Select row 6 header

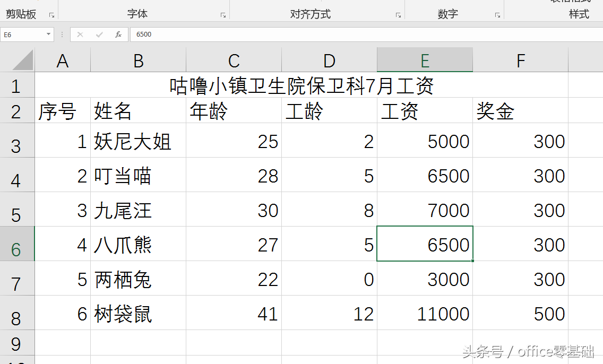tap(18, 244)
